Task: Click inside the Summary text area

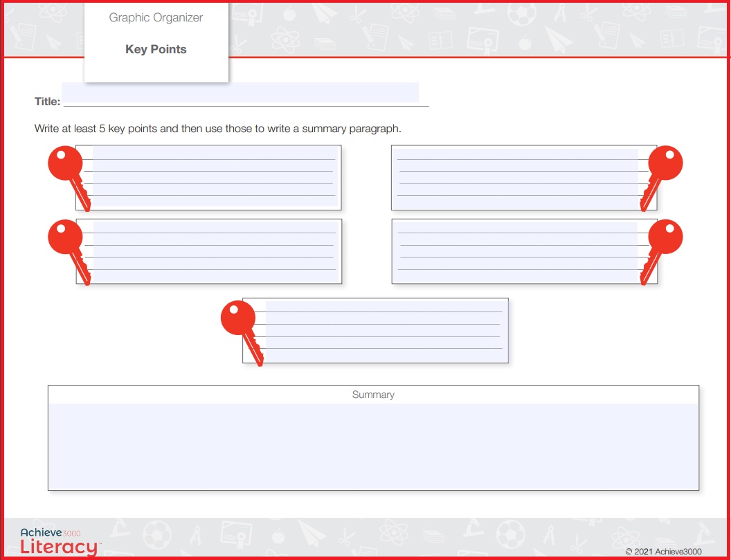Action: coord(374,446)
